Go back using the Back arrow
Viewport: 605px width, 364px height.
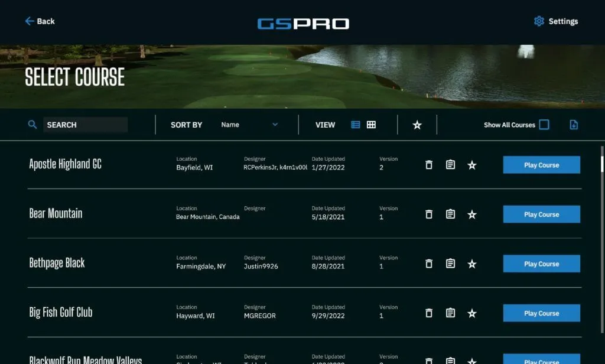click(40, 21)
